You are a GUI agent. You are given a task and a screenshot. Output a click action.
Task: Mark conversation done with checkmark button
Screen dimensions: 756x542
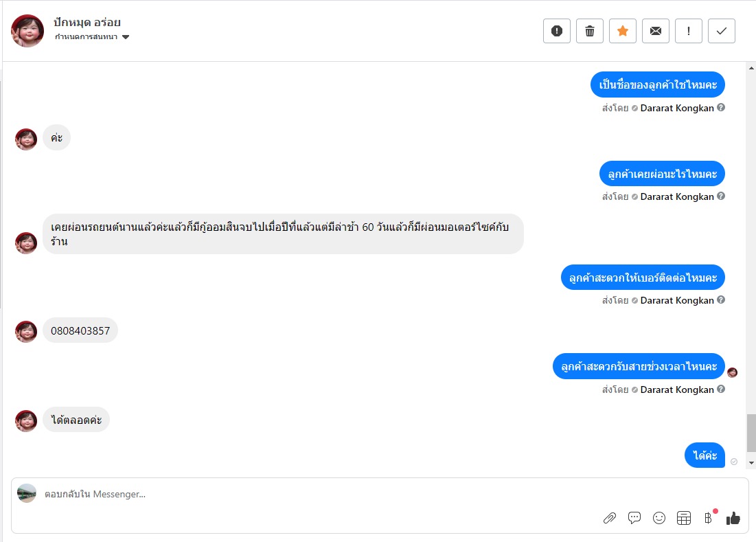click(722, 31)
